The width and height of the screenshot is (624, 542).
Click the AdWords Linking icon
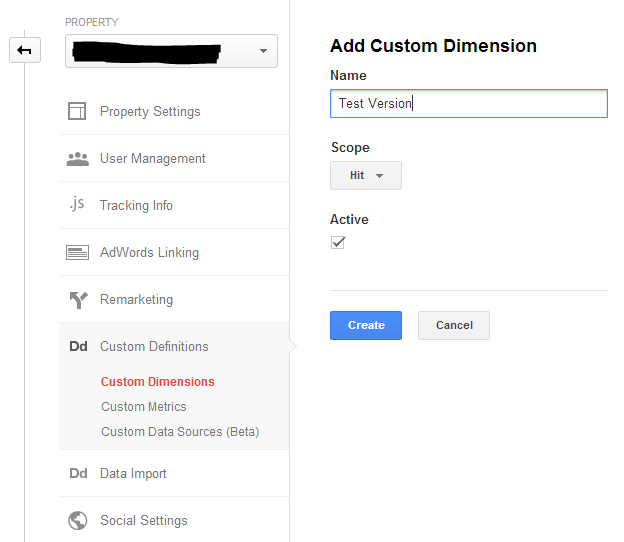click(77, 253)
